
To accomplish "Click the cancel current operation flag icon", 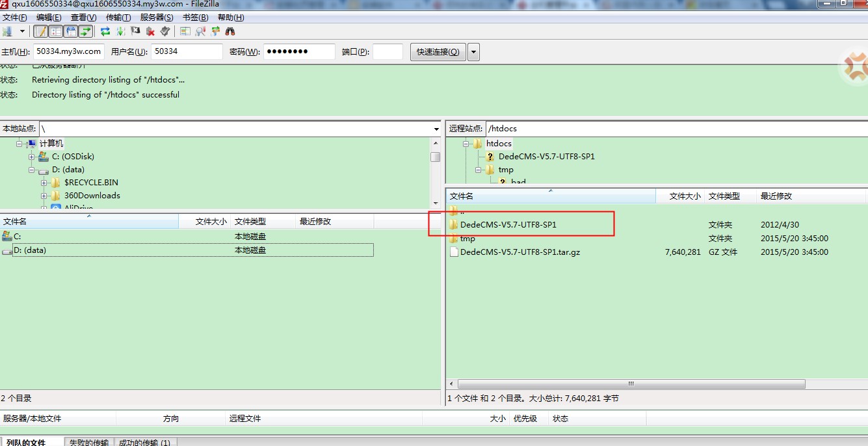I will pyautogui.click(x=135, y=31).
